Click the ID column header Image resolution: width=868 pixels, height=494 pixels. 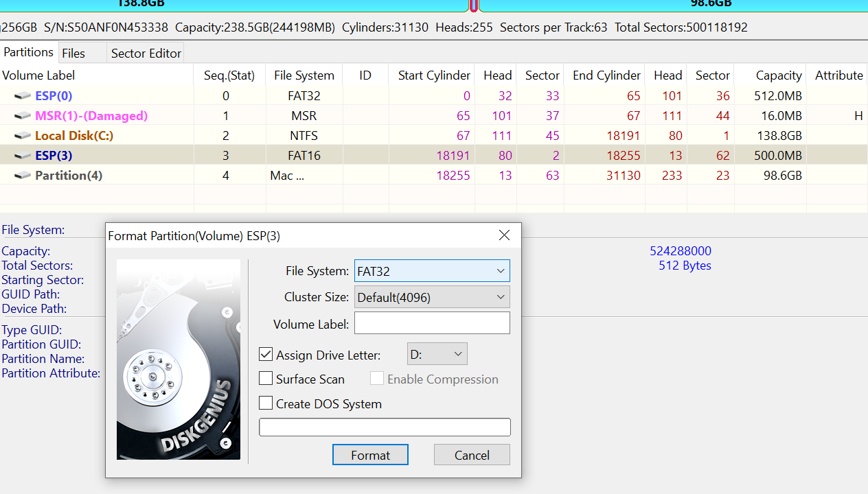click(x=365, y=75)
